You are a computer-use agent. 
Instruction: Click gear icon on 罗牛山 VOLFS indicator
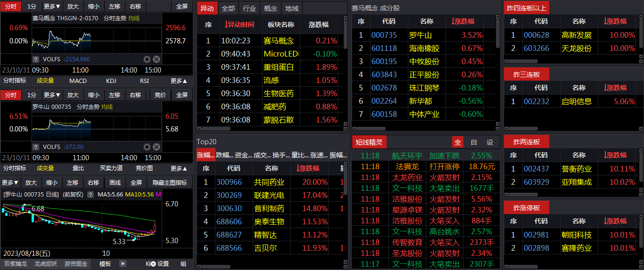tap(147, 147)
